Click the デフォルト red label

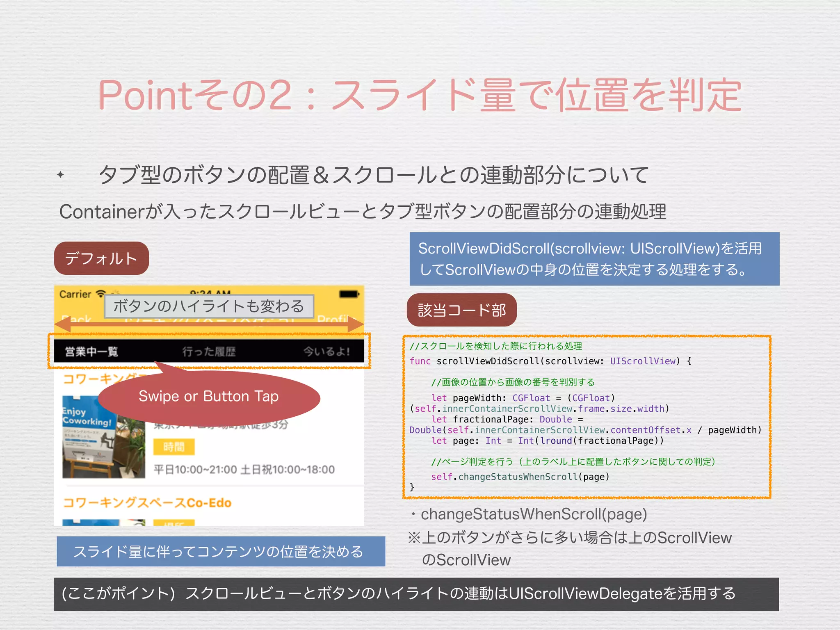point(101,258)
